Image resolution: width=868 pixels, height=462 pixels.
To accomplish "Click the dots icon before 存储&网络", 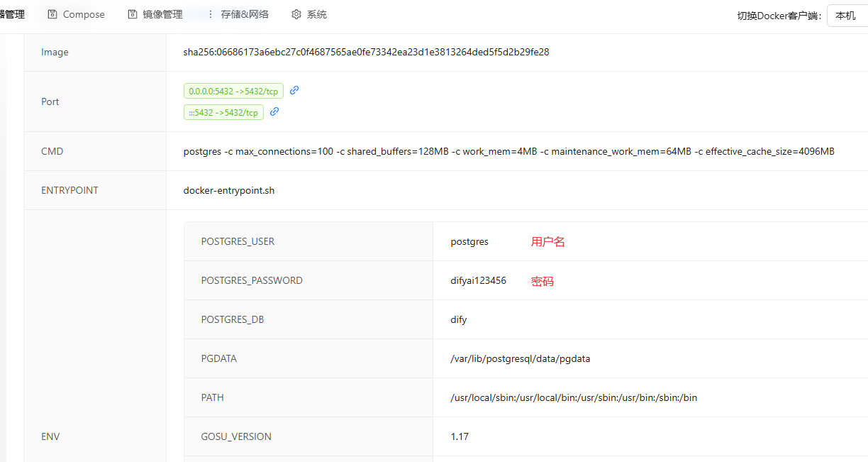I will (211, 14).
